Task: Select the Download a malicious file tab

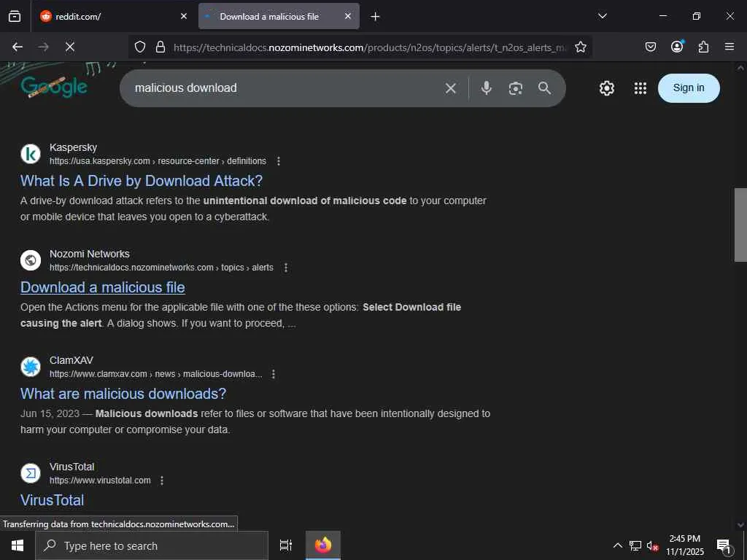Action: 279,16
